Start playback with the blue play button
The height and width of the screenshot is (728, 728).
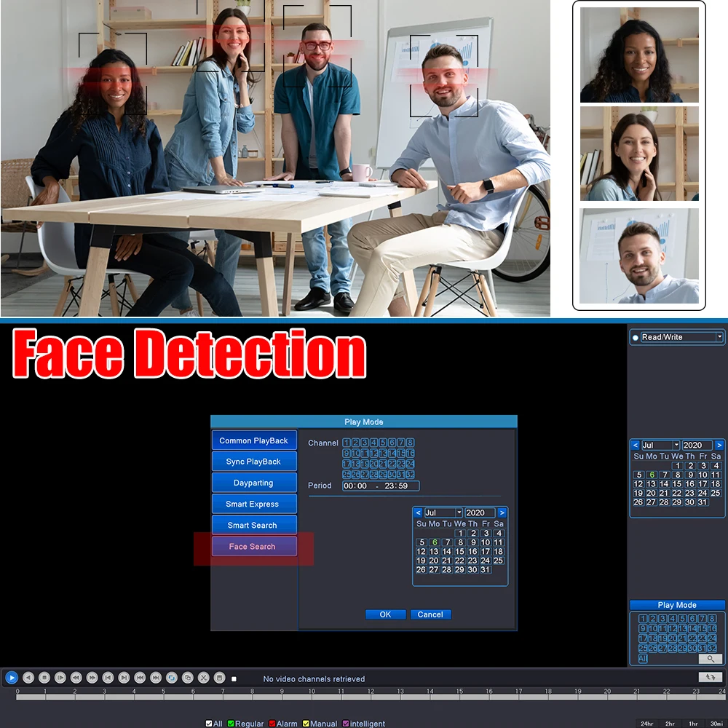coord(12,678)
